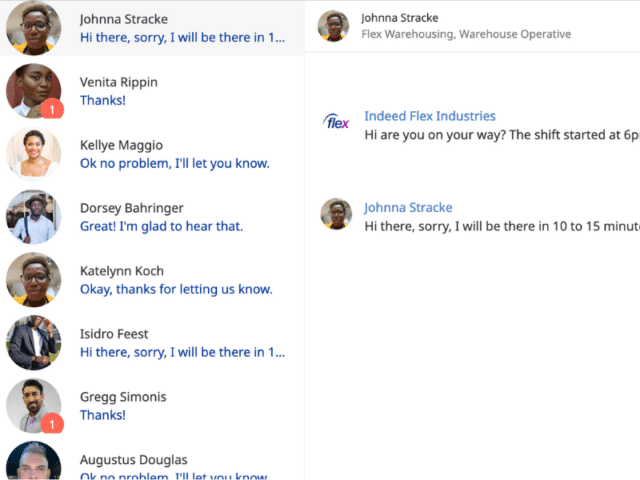Click Katelynn Koch's avatar image
The image size is (640, 480).
[x=33, y=279]
